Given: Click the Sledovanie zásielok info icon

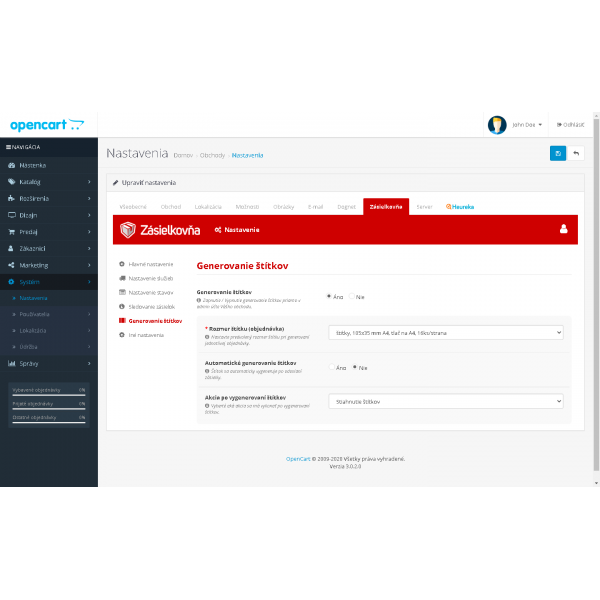Looking at the screenshot, I should pyautogui.click(x=122, y=307).
